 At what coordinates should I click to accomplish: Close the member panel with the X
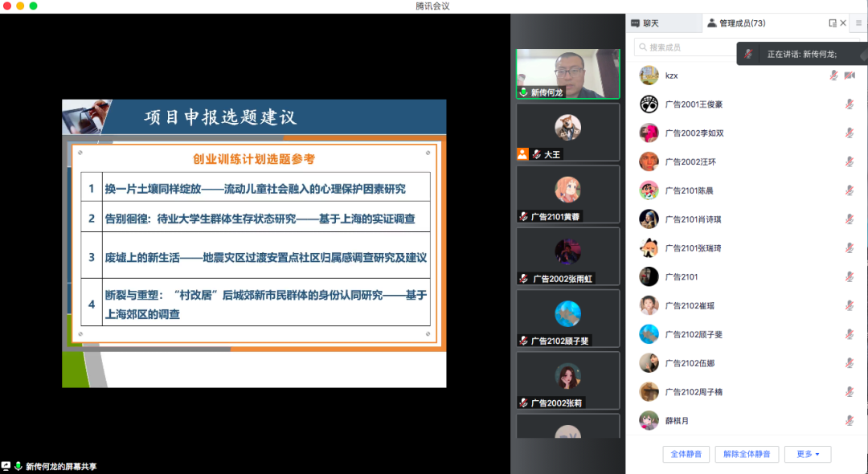point(843,23)
